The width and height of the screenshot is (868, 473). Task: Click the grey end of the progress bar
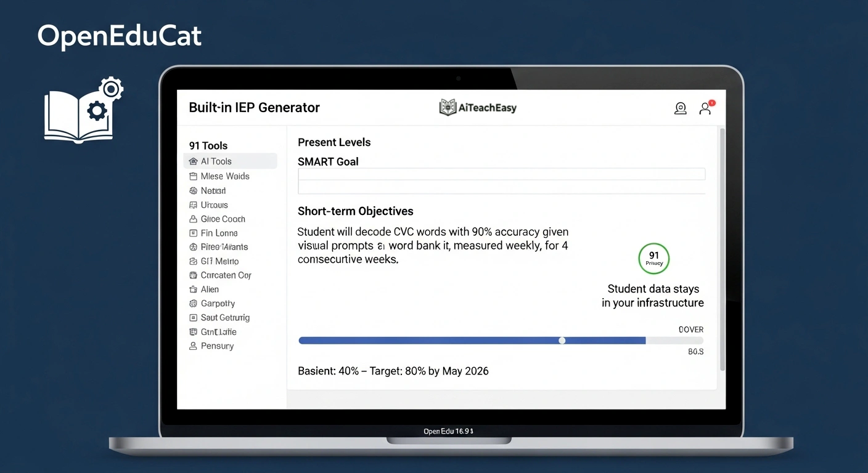674,341
